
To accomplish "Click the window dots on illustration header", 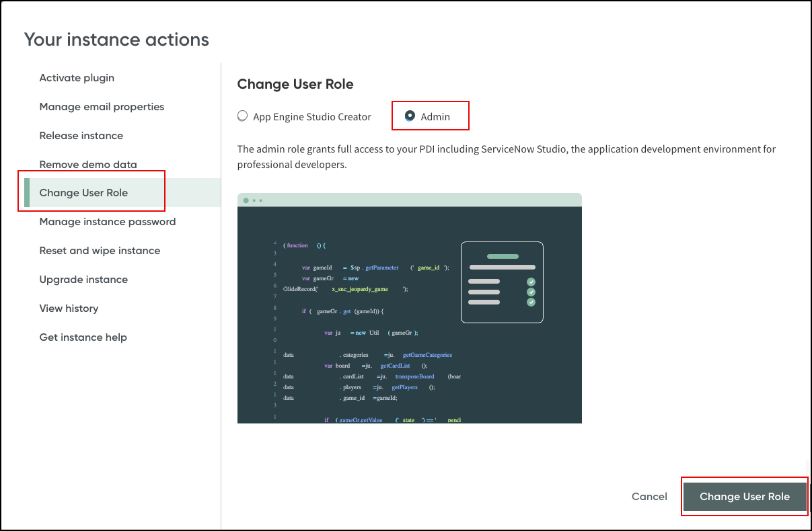I will [253, 200].
